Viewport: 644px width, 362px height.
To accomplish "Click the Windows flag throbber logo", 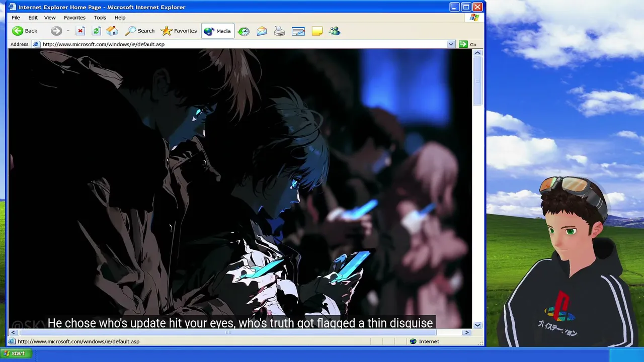I will tap(474, 18).
